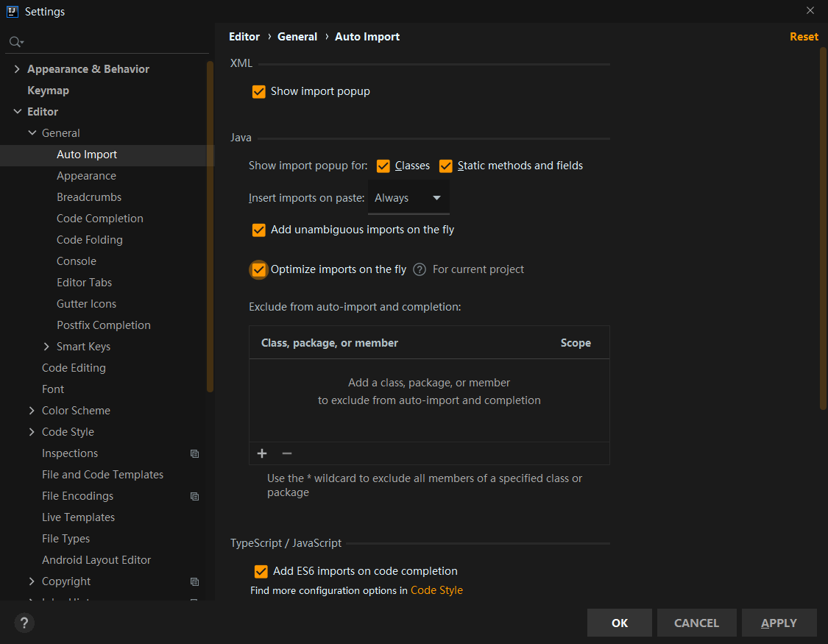The width and height of the screenshot is (828, 644).
Task: Open the Keymap settings page
Action: (48, 91)
